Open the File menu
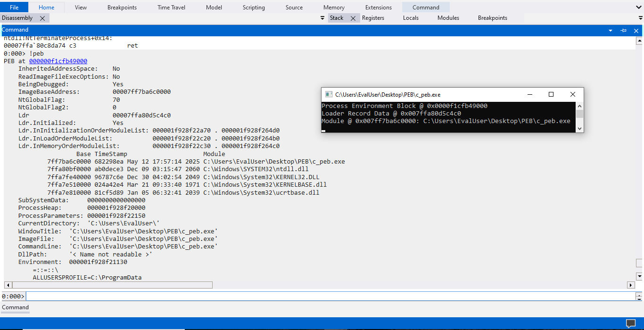This screenshot has height=330, width=644. click(x=14, y=8)
